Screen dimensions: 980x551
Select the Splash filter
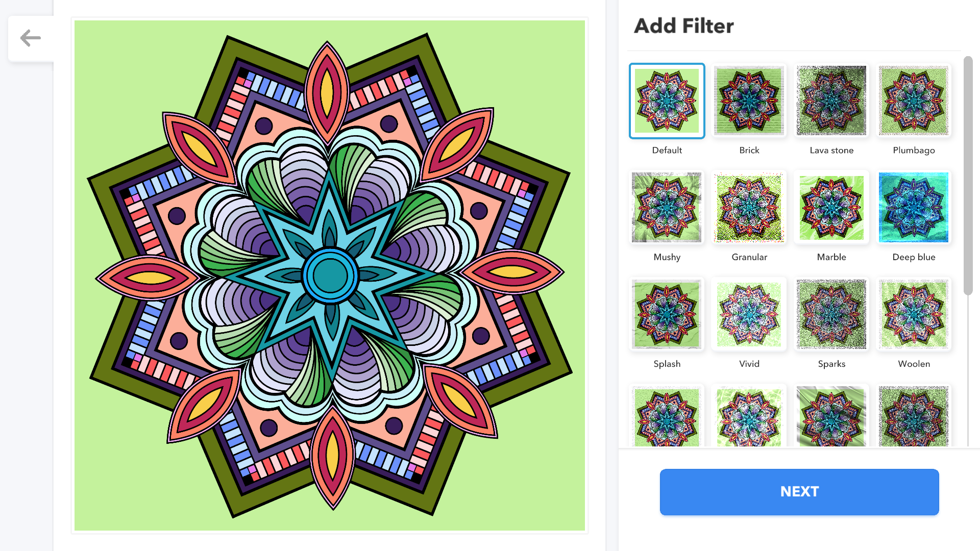tap(667, 314)
